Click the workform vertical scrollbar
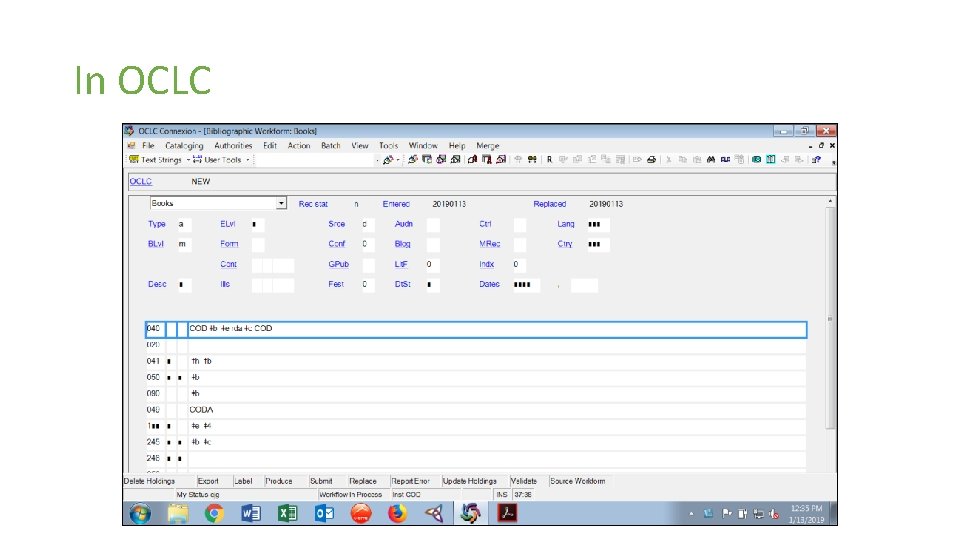The width and height of the screenshot is (960, 540). point(830,318)
